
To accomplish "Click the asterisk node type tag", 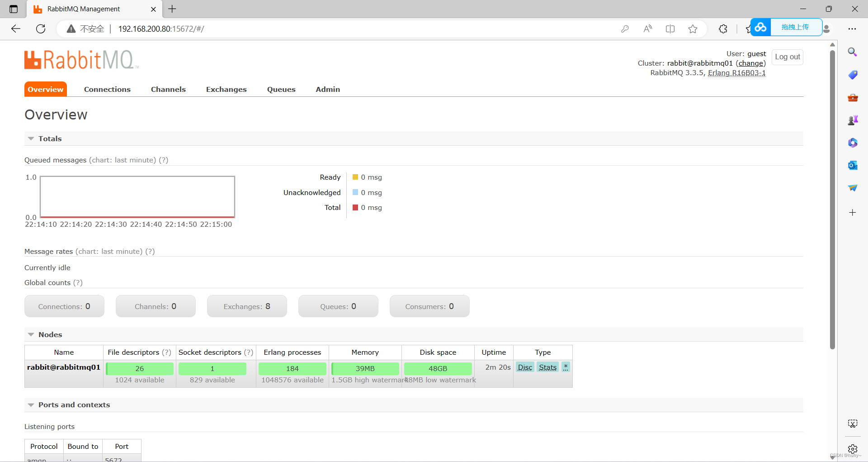I will [566, 367].
